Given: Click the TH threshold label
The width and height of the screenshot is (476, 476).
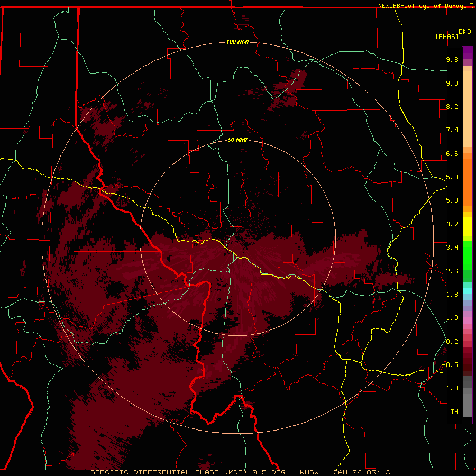Looking at the screenshot, I should [454, 412].
